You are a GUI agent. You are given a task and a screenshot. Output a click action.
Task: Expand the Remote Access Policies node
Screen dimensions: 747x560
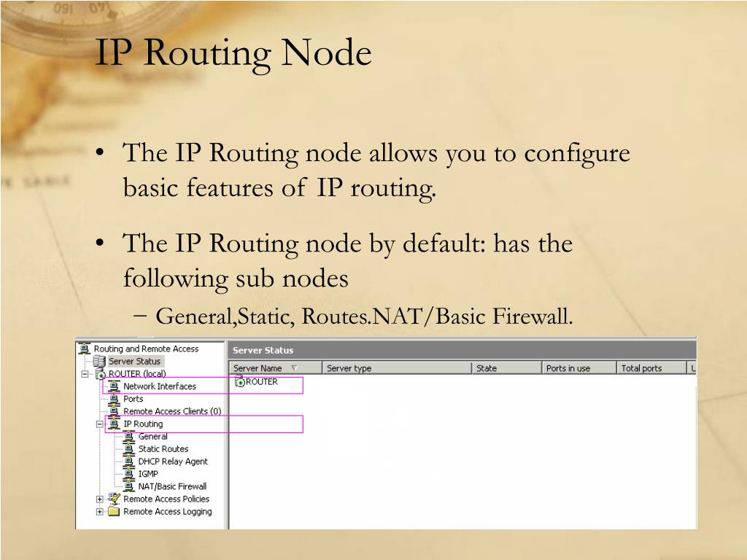coord(99,499)
